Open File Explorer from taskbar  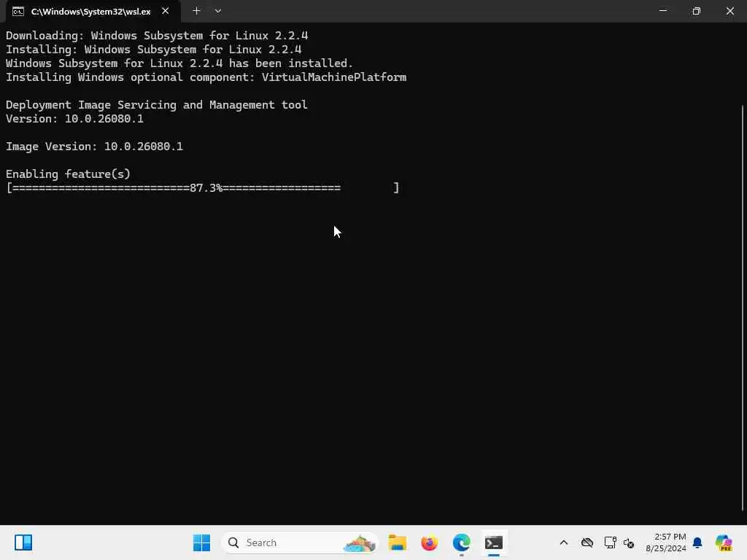click(398, 542)
